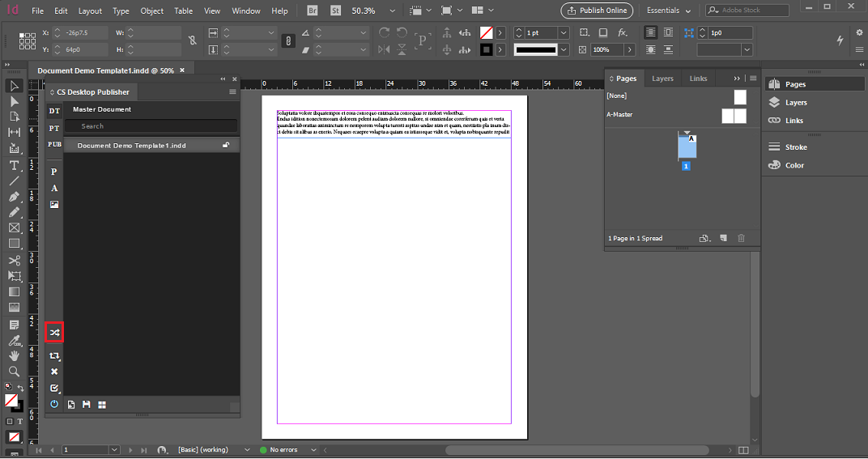Toggle formatting affects text T button
The width and height of the screenshot is (868, 459).
click(x=20, y=422)
